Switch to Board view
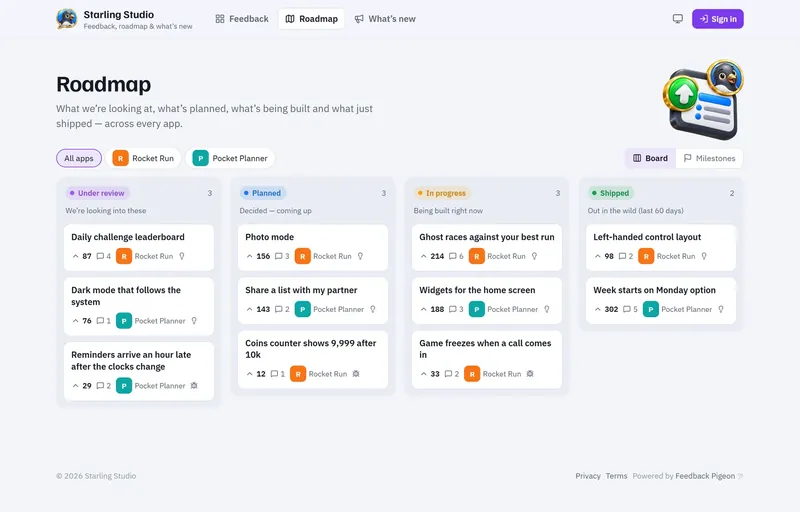This screenshot has width=800, height=512. click(651, 158)
